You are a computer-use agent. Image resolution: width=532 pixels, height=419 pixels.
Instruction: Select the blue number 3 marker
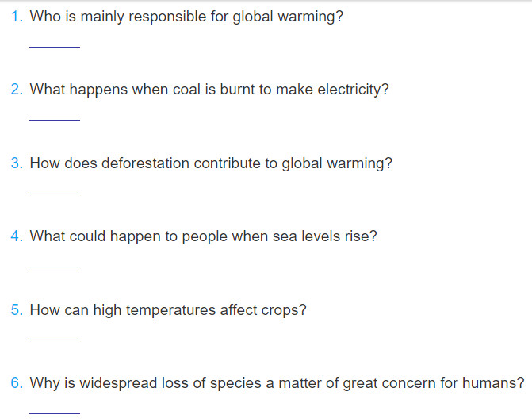pos(17,163)
